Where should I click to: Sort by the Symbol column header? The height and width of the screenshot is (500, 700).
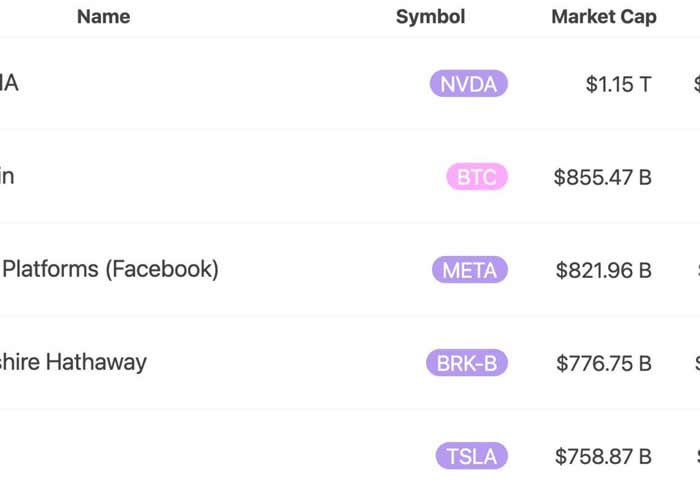coord(430,17)
